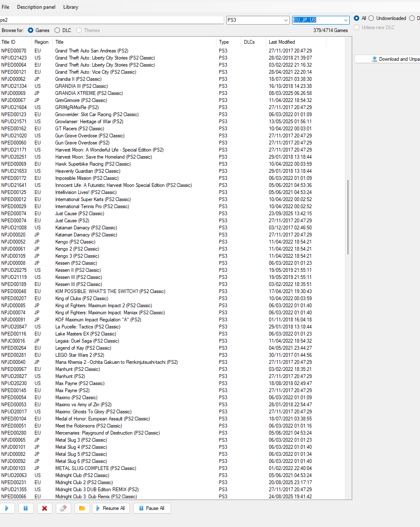
Task: Open the downloads folder icon
Action: [82, 508]
